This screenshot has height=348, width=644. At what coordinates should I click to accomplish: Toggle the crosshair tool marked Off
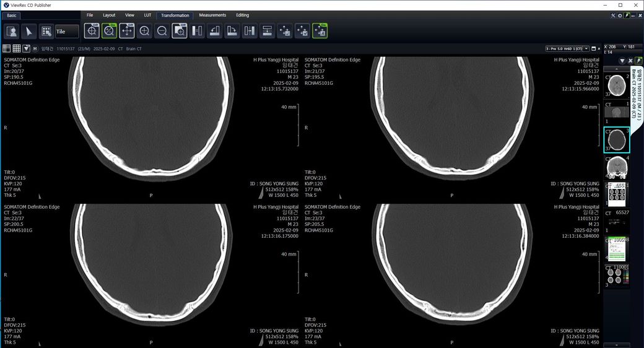(92, 31)
